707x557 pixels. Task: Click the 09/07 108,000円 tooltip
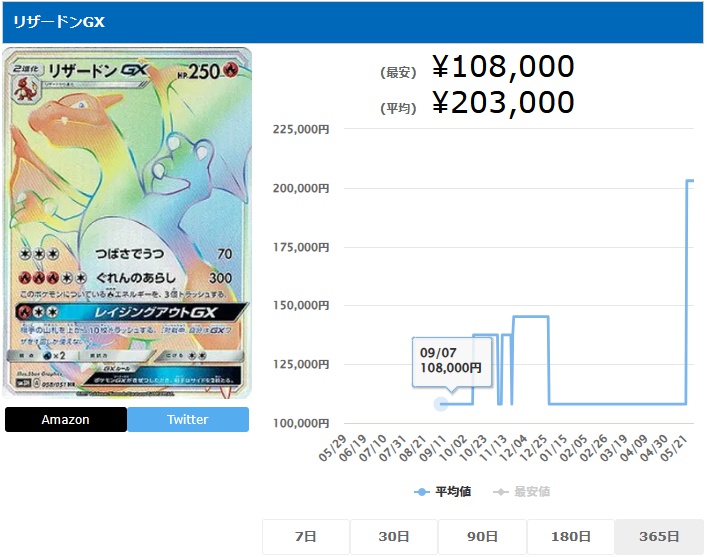pos(452,362)
